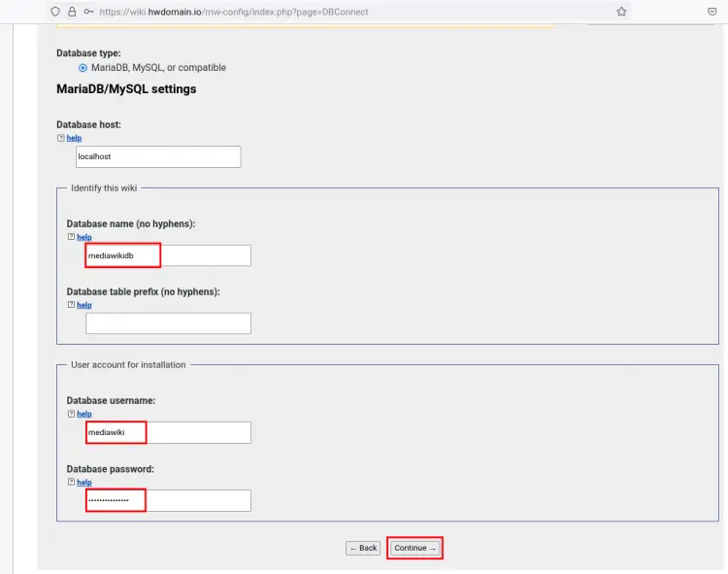Open the Pocket save icon
728x574 pixels.
point(712,12)
